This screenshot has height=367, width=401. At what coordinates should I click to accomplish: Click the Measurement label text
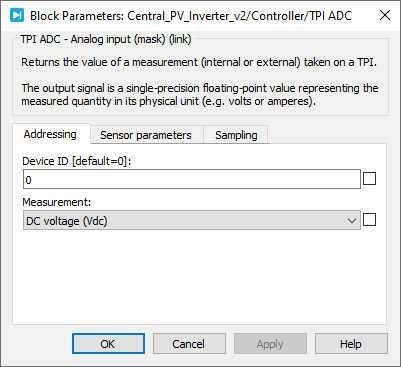tap(57, 202)
